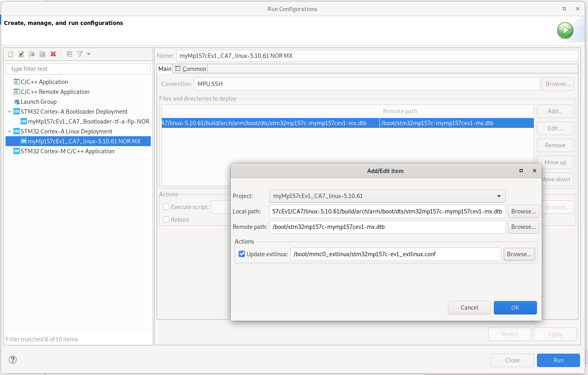This screenshot has width=588, height=375.
Task: Toggle the Reboot checkbox
Action: point(166,219)
